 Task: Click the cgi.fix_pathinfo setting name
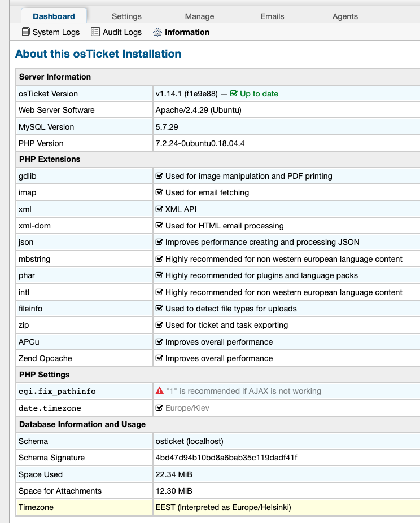tap(57, 391)
